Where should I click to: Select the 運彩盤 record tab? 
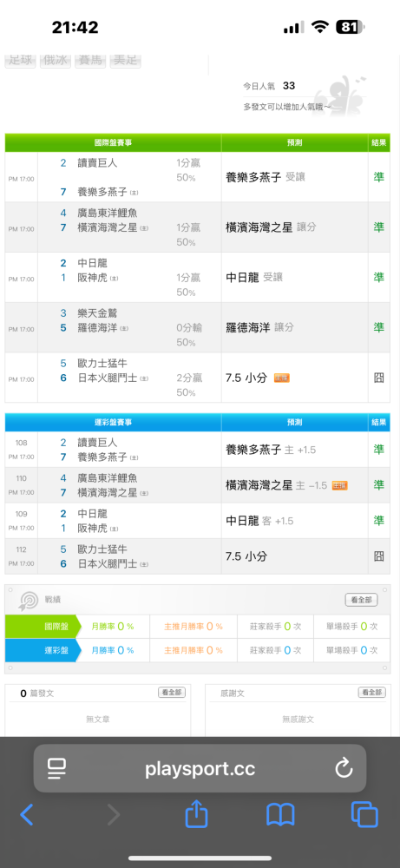point(41,650)
